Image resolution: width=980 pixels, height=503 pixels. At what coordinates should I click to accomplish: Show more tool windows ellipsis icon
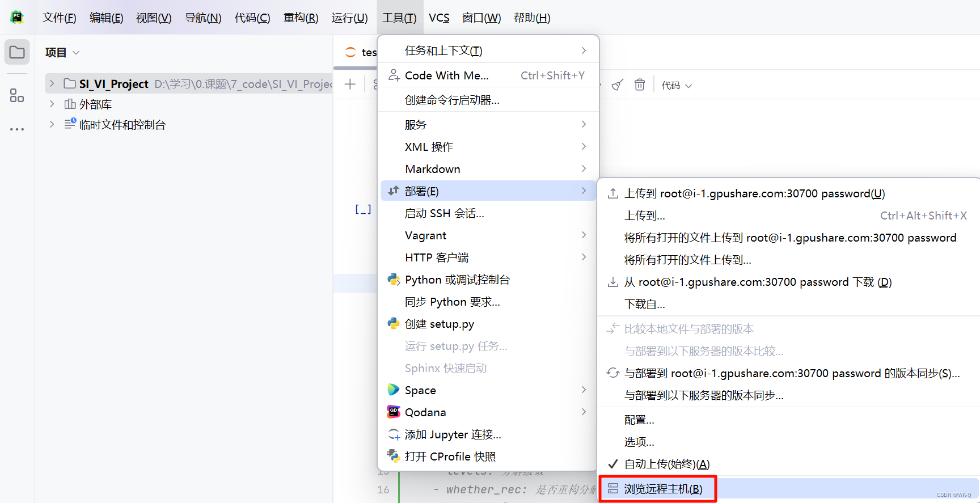[x=17, y=129]
